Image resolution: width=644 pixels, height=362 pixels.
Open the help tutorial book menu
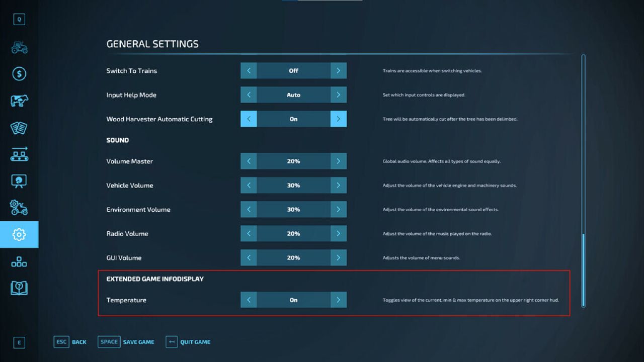click(19, 288)
